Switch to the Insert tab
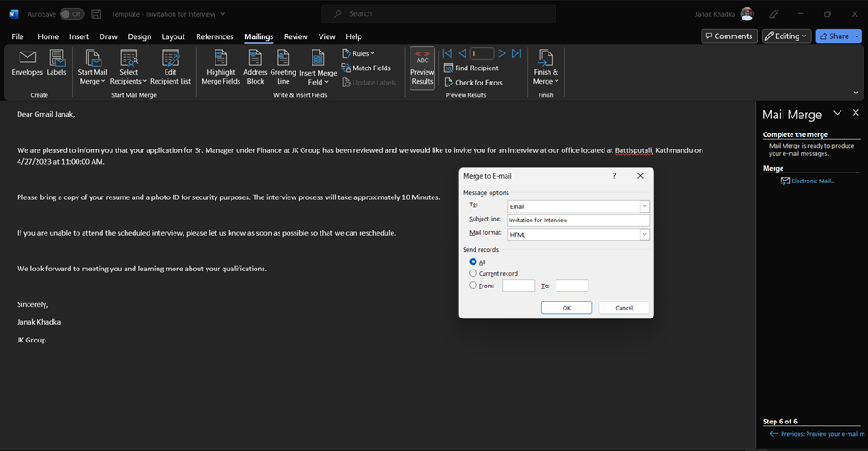 point(79,36)
